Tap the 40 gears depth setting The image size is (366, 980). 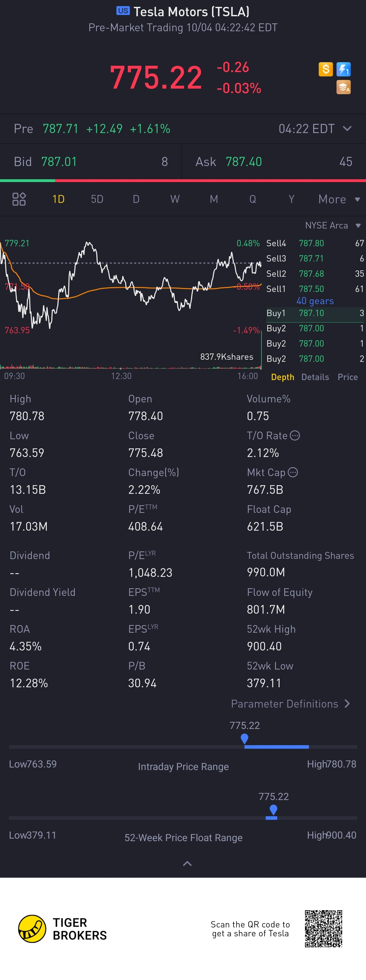[315, 301]
